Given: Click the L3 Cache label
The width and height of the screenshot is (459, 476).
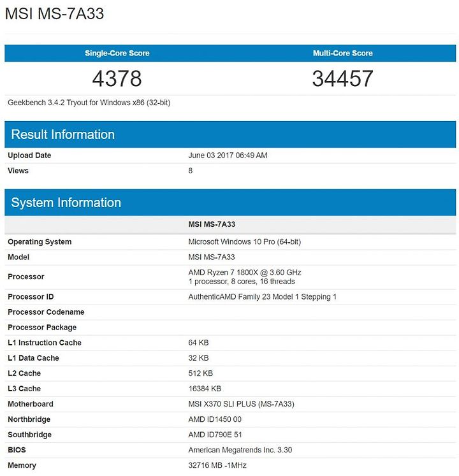Looking at the screenshot, I should (x=24, y=389).
